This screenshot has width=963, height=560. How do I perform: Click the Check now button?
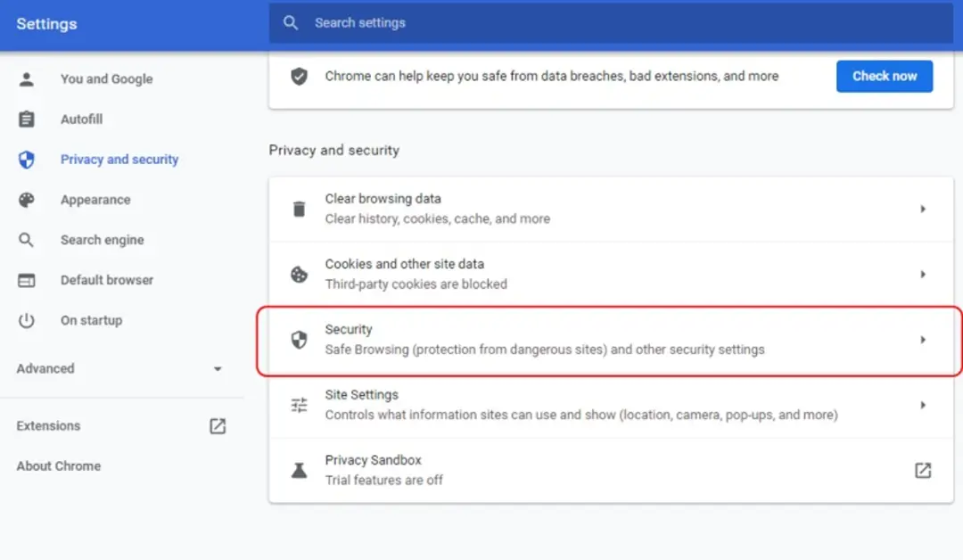(x=885, y=76)
